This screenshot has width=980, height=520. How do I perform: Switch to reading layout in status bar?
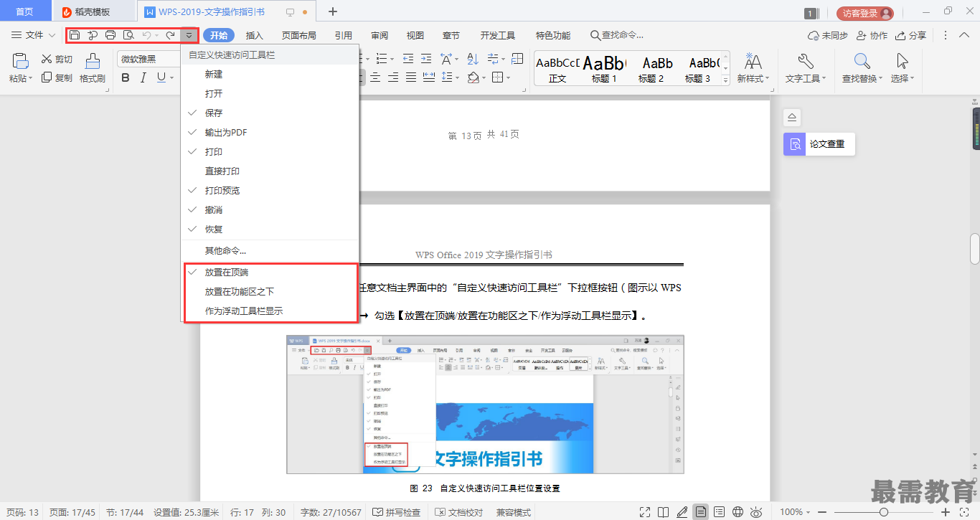coord(664,512)
